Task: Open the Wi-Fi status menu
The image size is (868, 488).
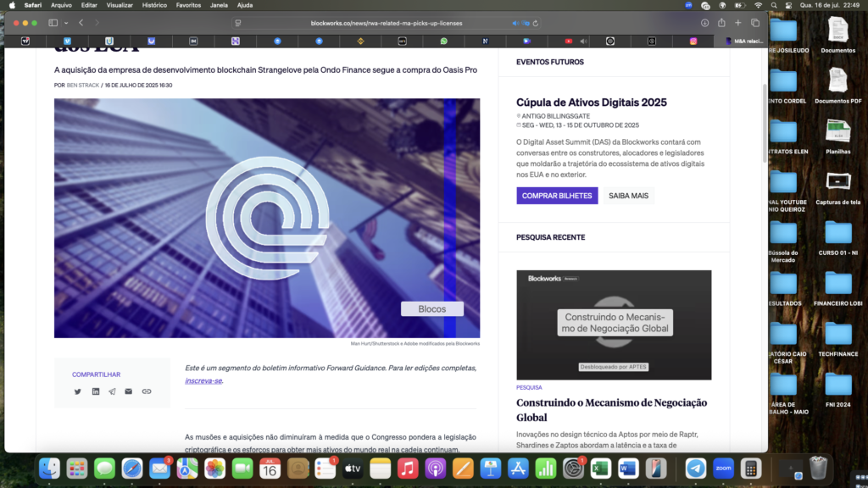Action: click(x=758, y=5)
